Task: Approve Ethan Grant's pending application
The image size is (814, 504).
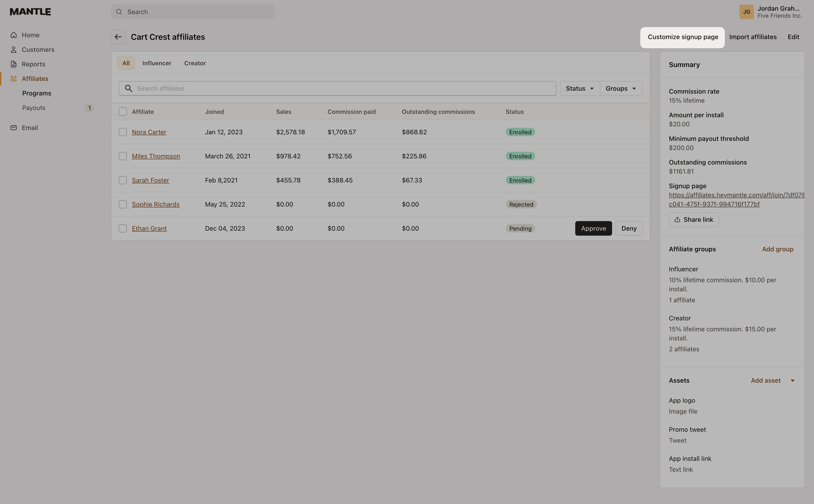Action: [593, 228]
